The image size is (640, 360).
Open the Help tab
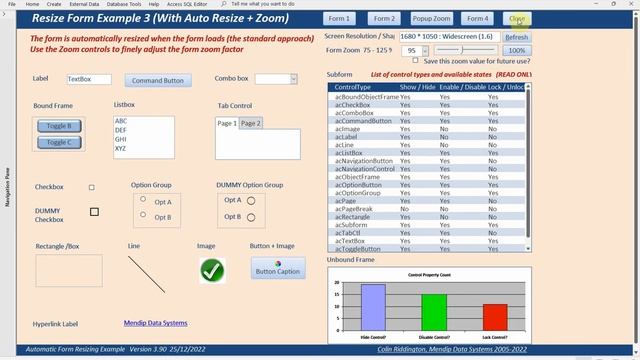[x=154, y=4]
